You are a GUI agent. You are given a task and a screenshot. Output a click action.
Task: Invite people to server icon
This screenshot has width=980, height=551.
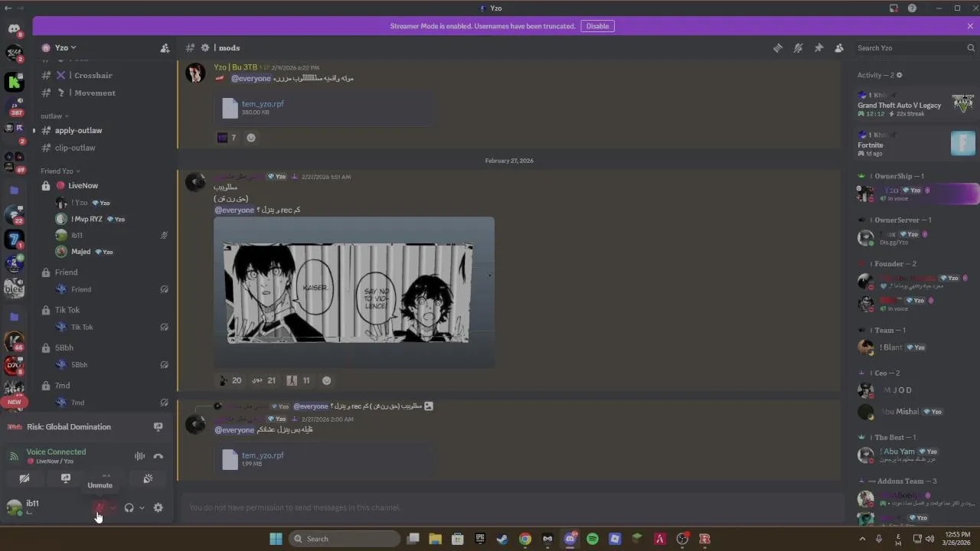pos(165,47)
